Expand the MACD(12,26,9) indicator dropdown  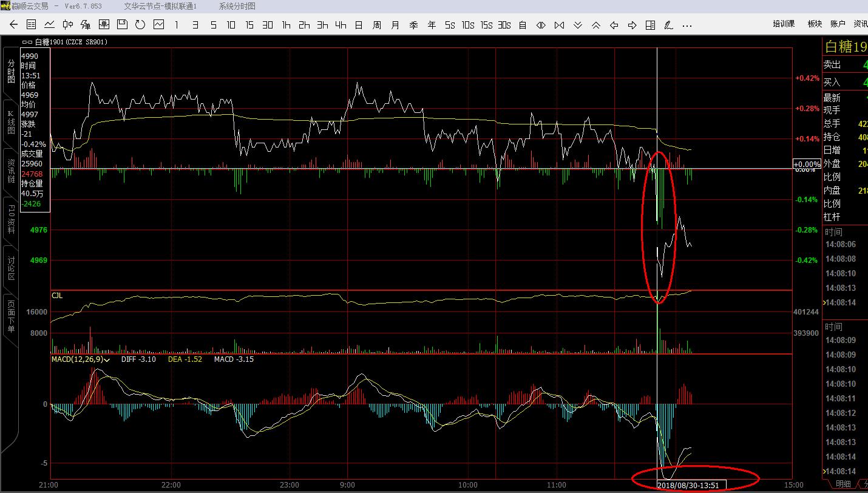pyautogui.click(x=107, y=359)
